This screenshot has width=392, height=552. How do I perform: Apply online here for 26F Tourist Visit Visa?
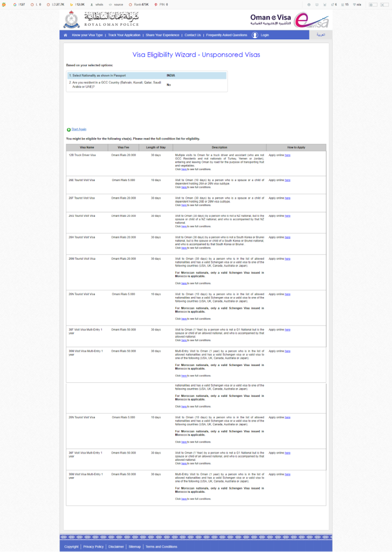(287, 198)
